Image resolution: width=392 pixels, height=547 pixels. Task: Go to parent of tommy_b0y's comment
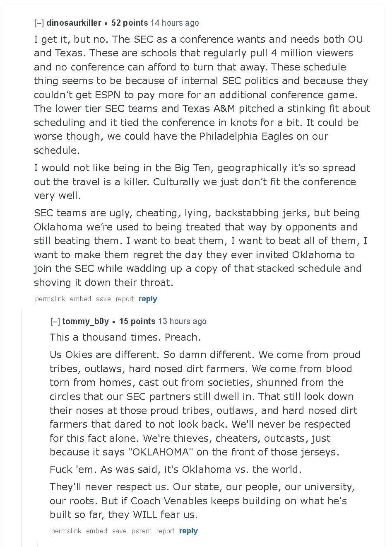coord(142,531)
